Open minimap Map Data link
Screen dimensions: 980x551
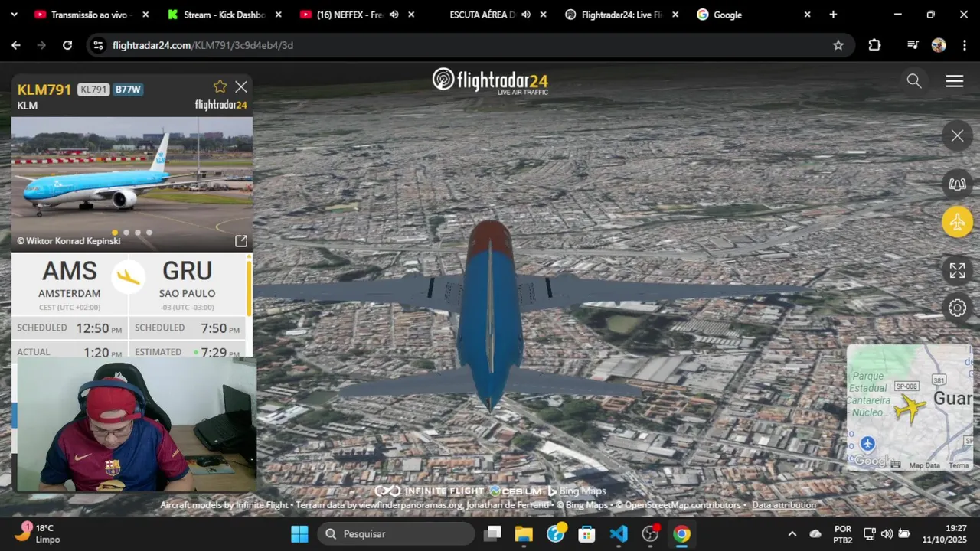pos(924,465)
